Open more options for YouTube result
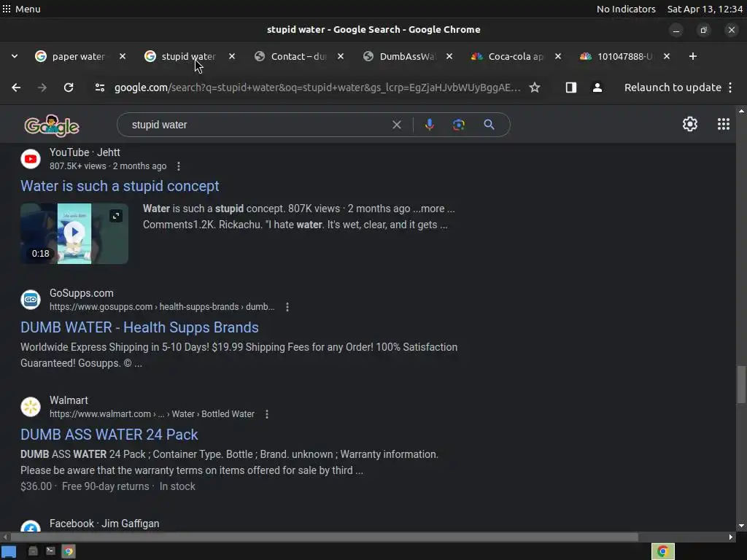 point(179,166)
